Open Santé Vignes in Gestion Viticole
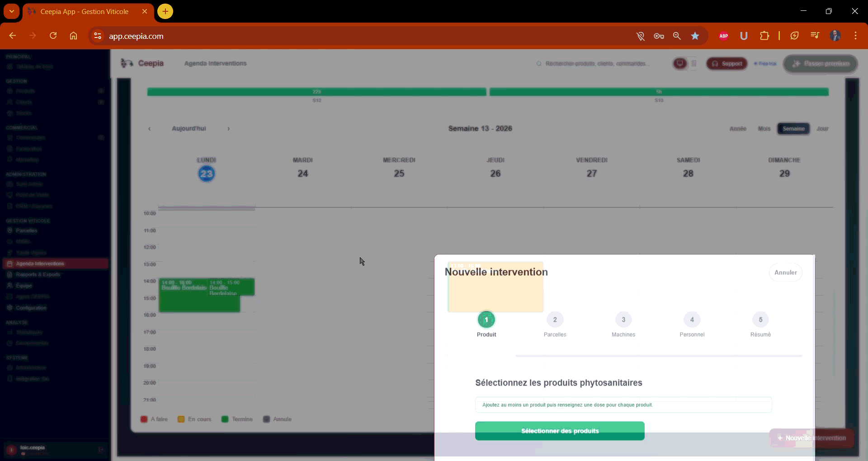 click(x=27, y=253)
